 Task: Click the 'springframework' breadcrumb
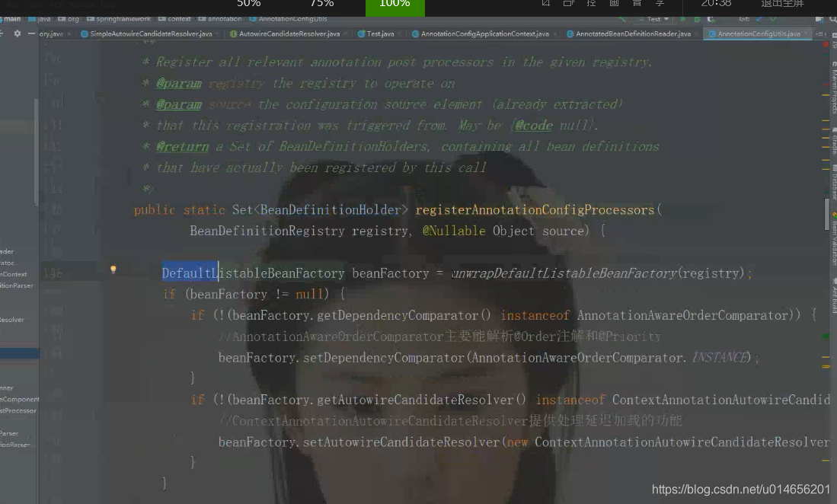119,19
